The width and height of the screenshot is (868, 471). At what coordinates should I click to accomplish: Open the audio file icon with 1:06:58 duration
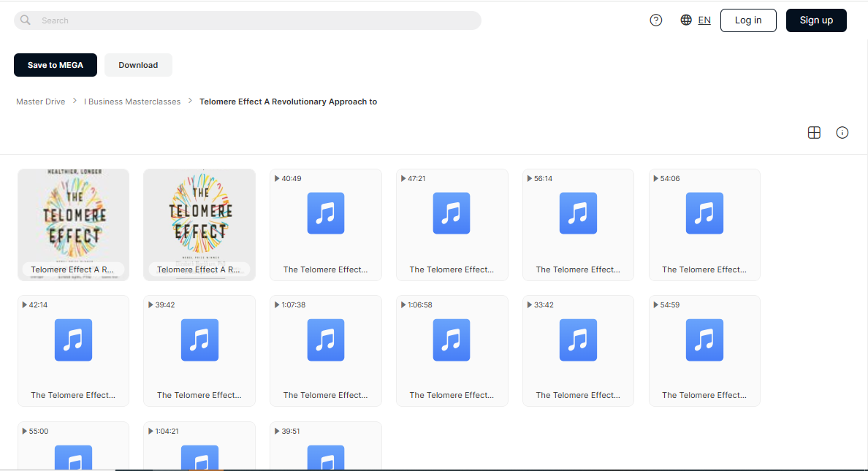[452, 340]
